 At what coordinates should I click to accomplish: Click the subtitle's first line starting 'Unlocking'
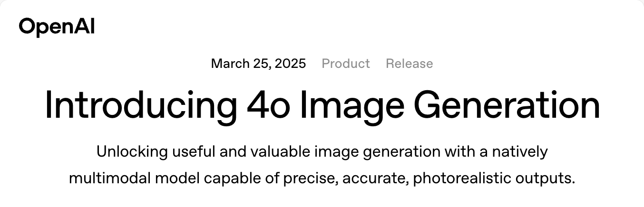[x=322, y=152]
